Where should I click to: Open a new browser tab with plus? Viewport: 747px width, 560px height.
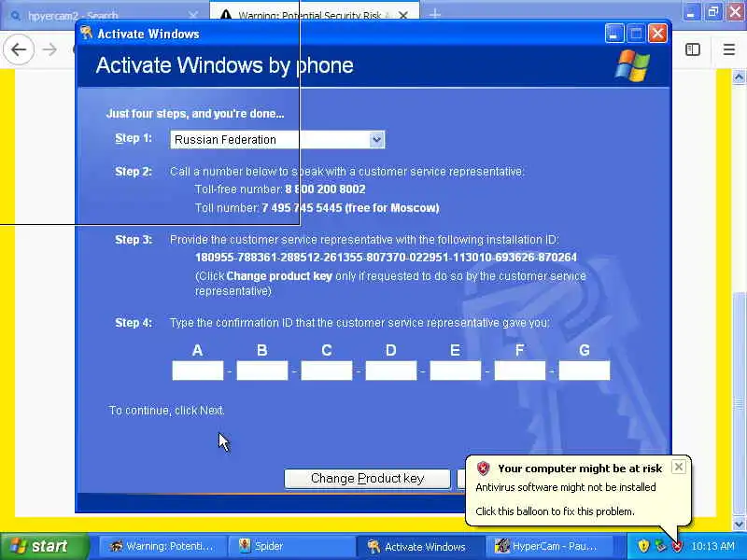click(x=435, y=14)
